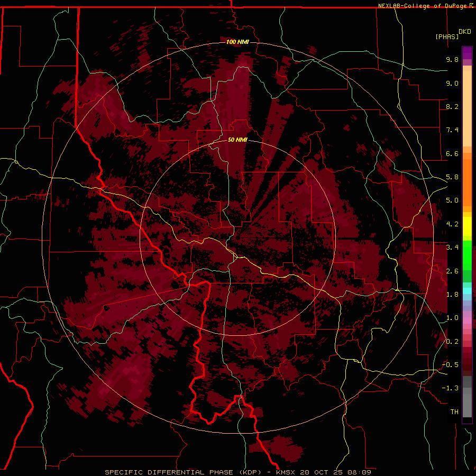Click the bright green segment of color bar
476x476 pixels.
point(467,255)
